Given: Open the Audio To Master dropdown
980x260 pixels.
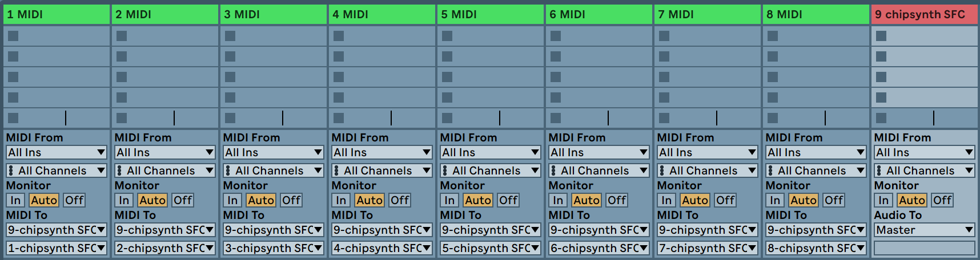Looking at the screenshot, I should point(924,230).
